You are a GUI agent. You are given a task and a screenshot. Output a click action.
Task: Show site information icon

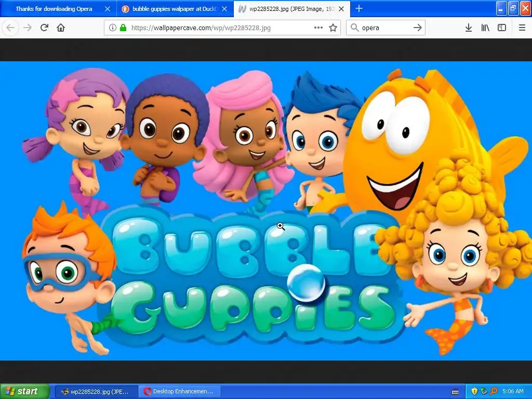(x=113, y=28)
